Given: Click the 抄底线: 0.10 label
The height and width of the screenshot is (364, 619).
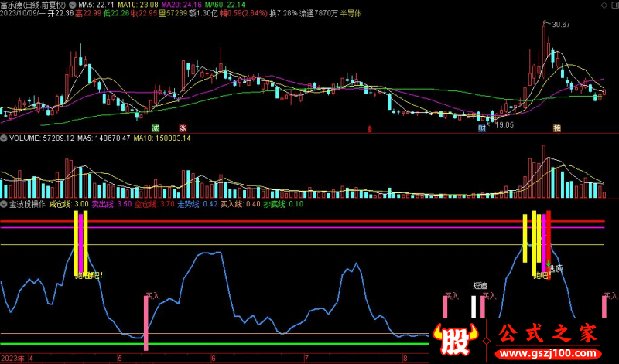Looking at the screenshot, I should [x=283, y=204].
